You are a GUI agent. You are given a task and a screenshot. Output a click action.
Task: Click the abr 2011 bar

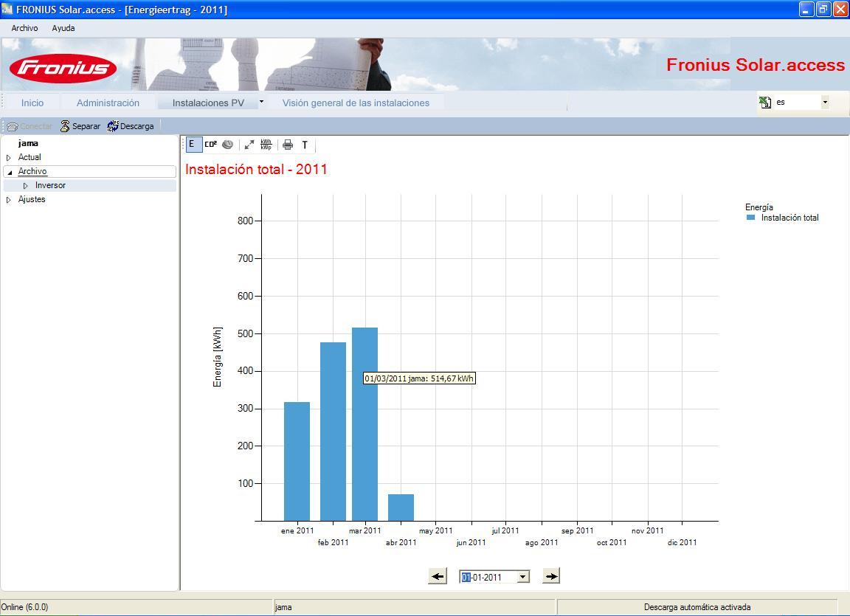[401, 508]
